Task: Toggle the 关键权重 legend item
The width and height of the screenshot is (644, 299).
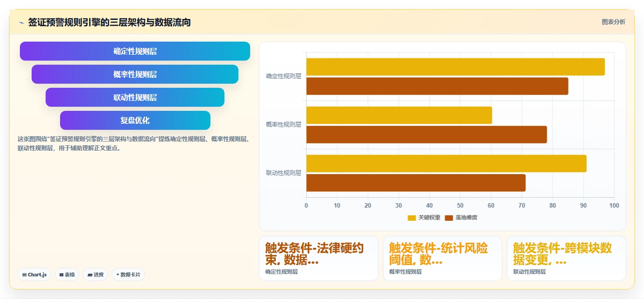Action: click(x=424, y=218)
